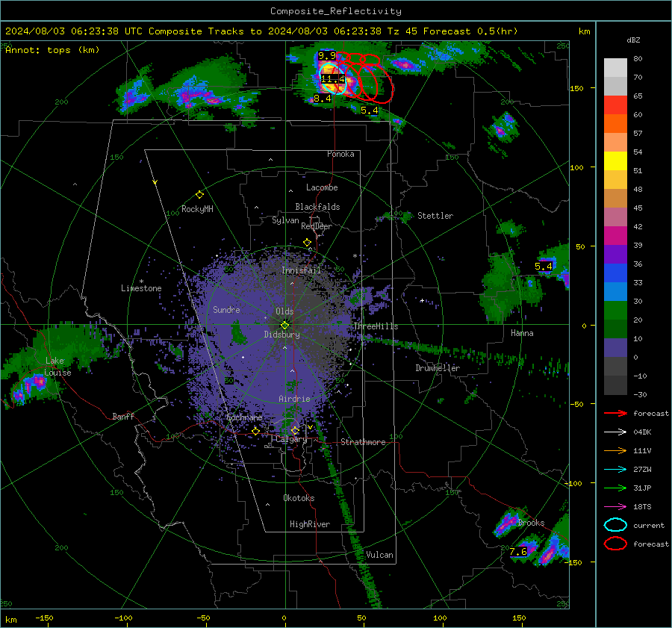Click the magenta swatch in the dBZ scale
The width and height of the screenshot is (672, 628).
pos(615,236)
